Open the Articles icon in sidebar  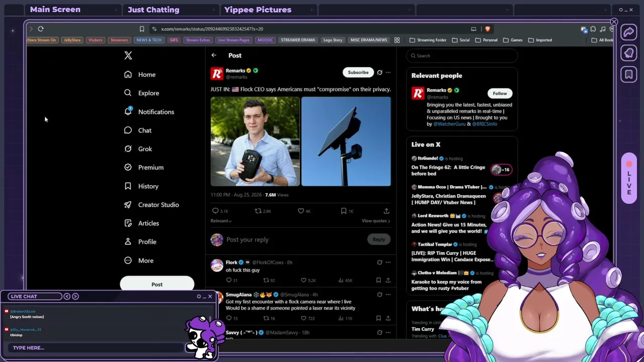coord(128,223)
